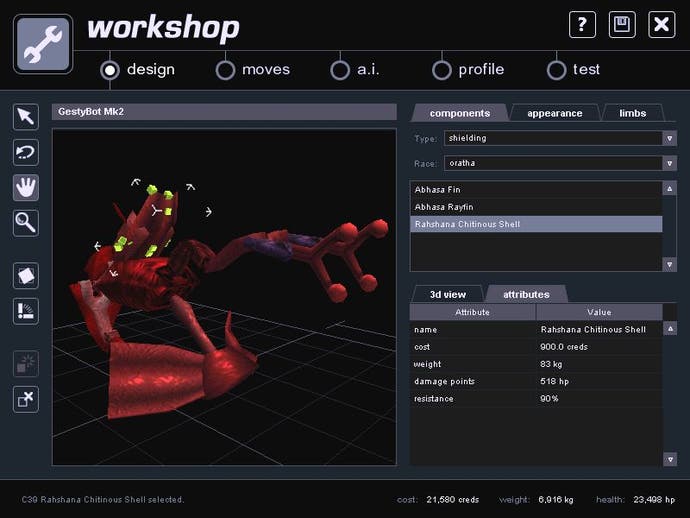Click the Value column header

(x=599, y=312)
